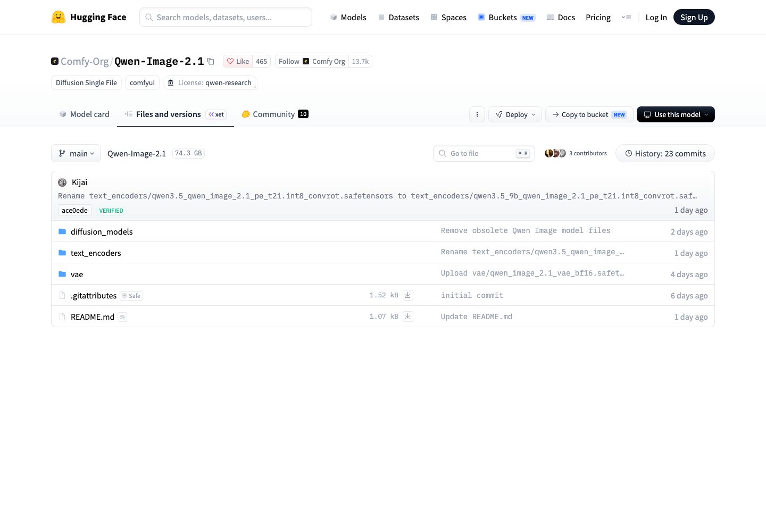This screenshot has width=766, height=532.
Task: Click the text_encoders folder icon
Action: [62, 253]
